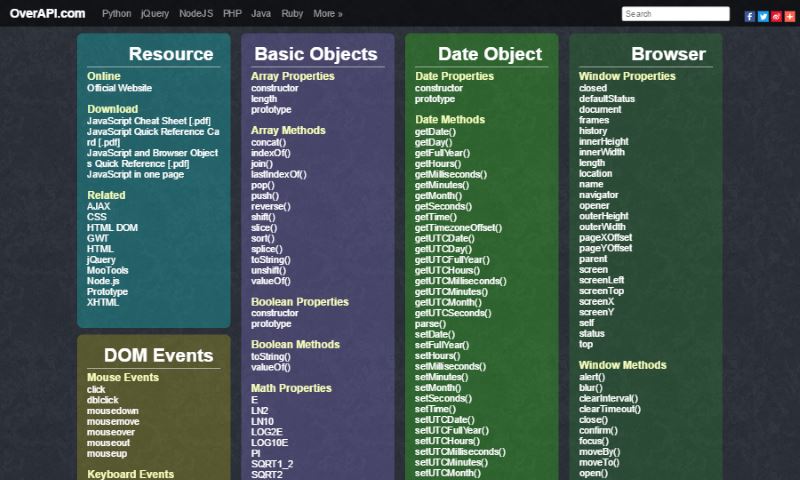Open the Python menu item
The width and height of the screenshot is (800, 480).
[116, 15]
